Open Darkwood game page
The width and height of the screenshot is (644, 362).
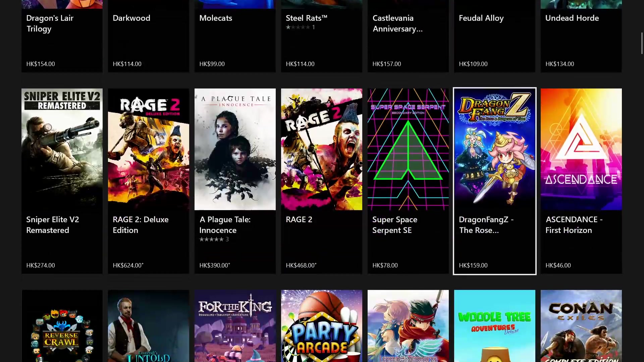pyautogui.click(x=148, y=36)
